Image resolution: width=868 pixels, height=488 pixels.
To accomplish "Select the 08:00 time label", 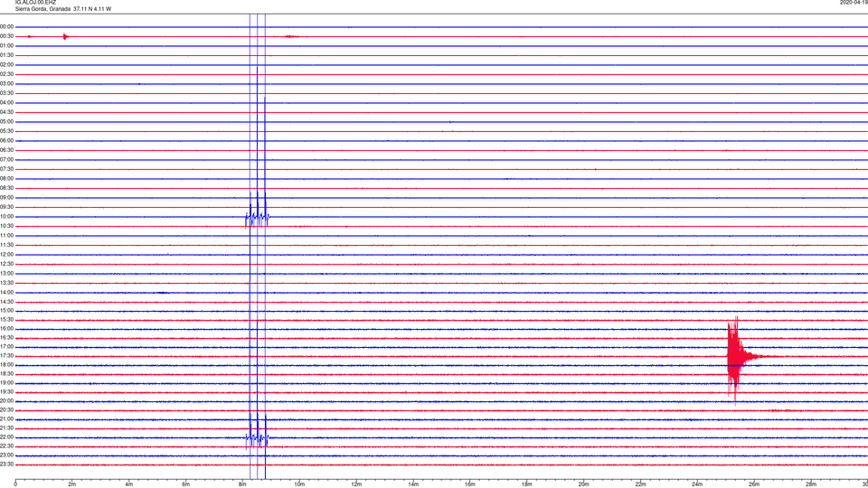I will (x=6, y=179).
